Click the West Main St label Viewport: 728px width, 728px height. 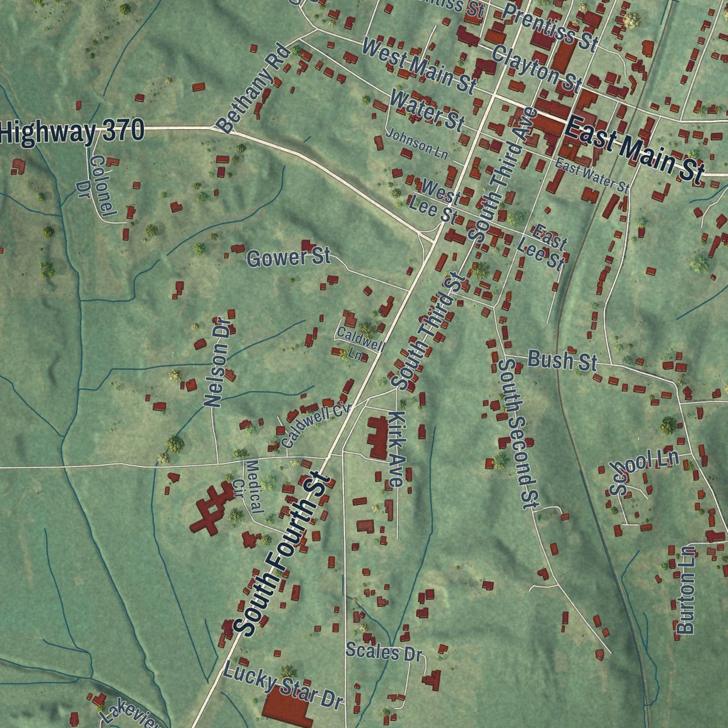point(419,65)
